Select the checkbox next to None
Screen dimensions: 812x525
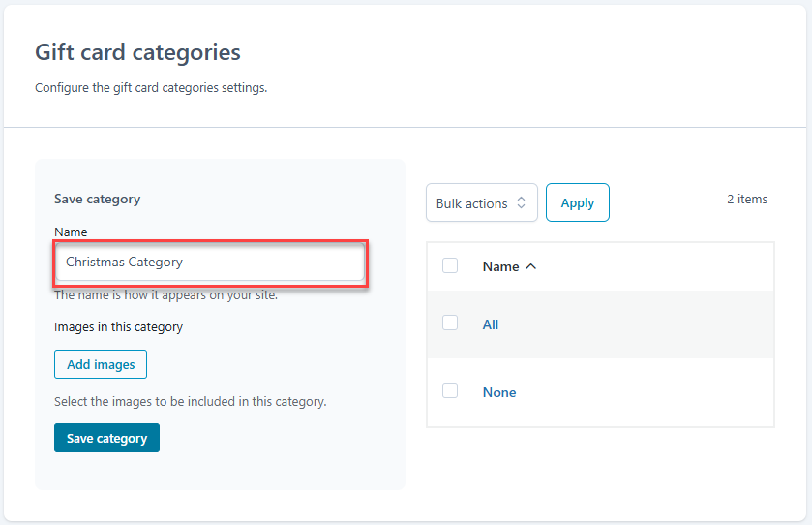(450, 391)
